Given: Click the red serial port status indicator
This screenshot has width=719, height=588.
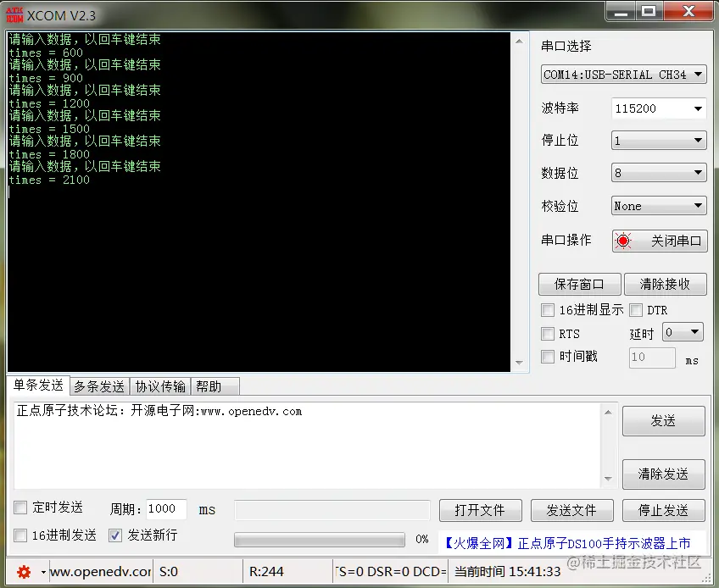Looking at the screenshot, I should pyautogui.click(x=623, y=241).
